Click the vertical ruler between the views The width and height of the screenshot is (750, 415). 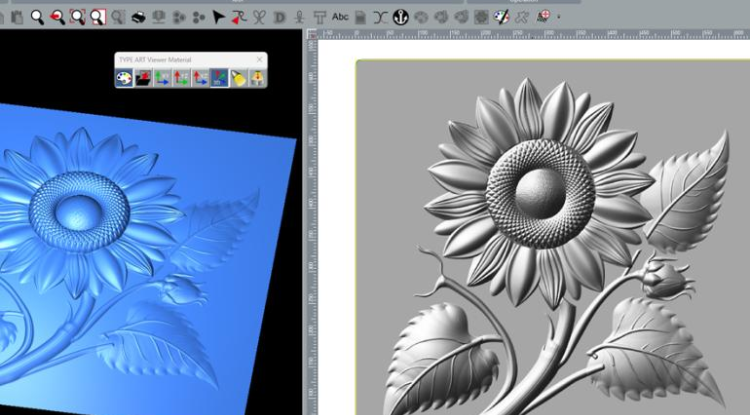311,230
